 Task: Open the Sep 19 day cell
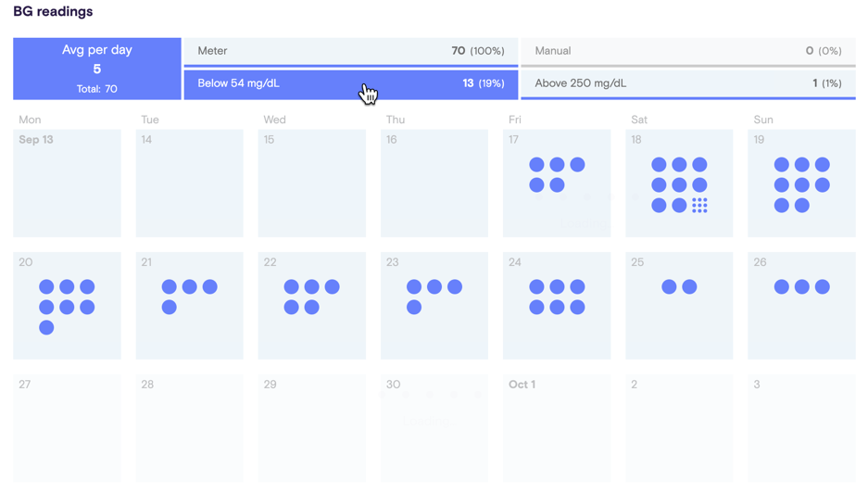801,183
